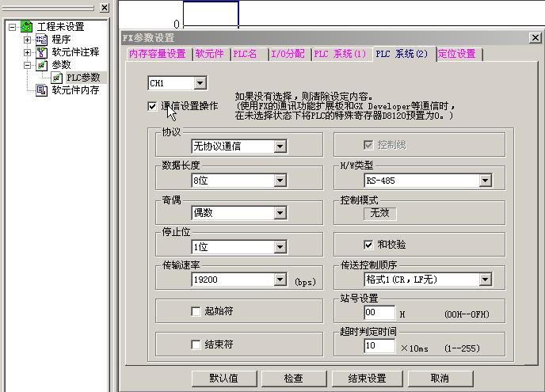Close the project panel with X icon

[x=105, y=7]
